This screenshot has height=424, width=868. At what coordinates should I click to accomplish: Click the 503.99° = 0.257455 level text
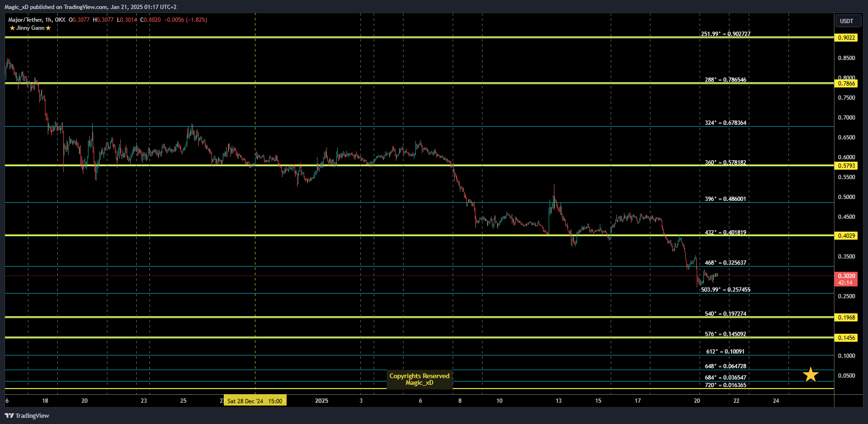(x=726, y=290)
